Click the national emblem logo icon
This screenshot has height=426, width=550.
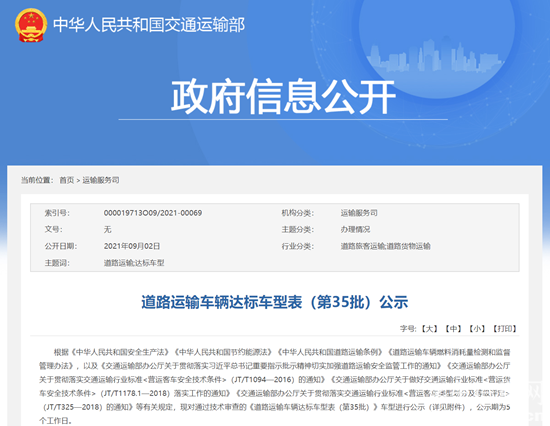[x=31, y=25]
